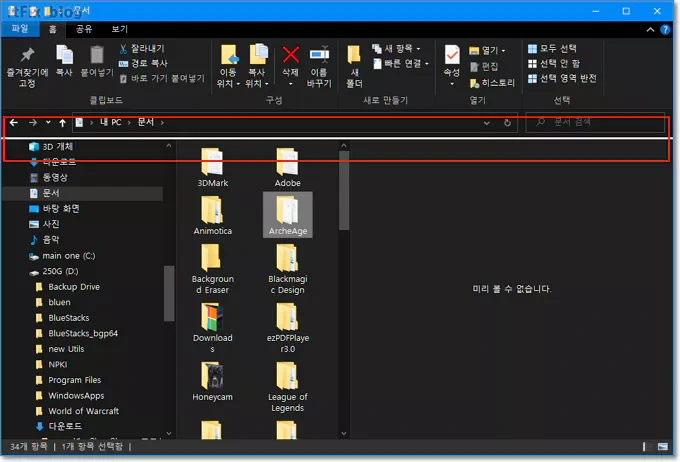Viewport: 680px width, 462px height.
Task: Click 편집 (Edit) in ribbon
Action: click(x=484, y=66)
